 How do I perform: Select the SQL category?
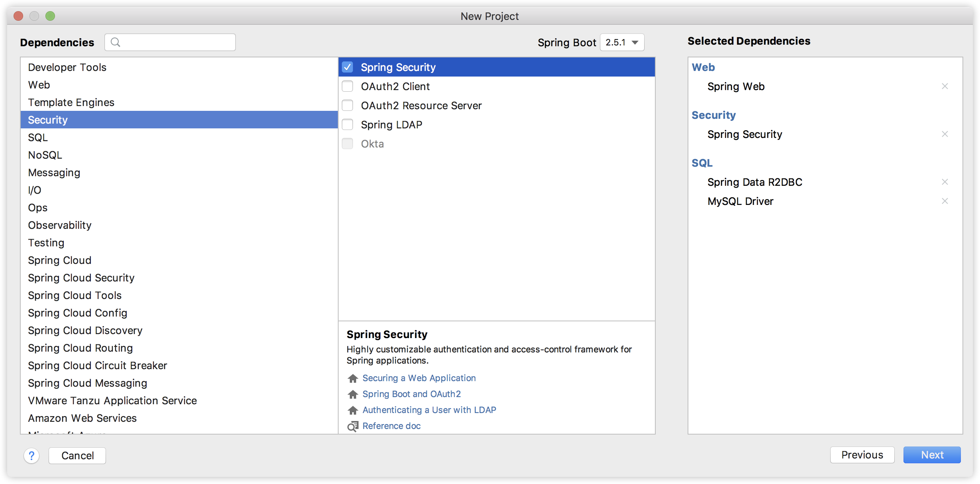click(38, 138)
